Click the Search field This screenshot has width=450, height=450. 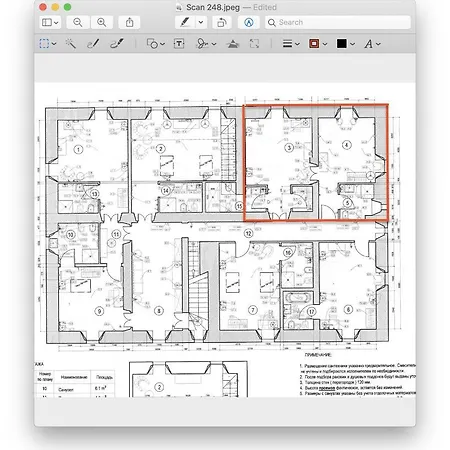[338, 22]
